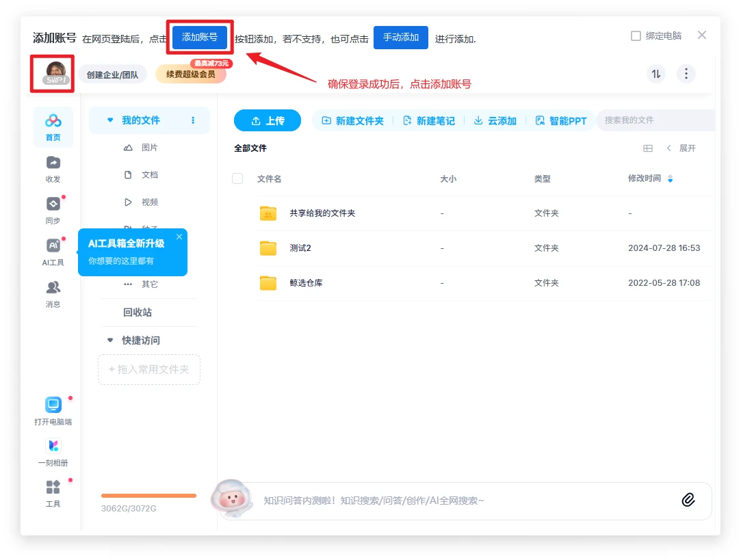
Task: Enable the 绑定电脑 checkbox
Action: coord(636,36)
